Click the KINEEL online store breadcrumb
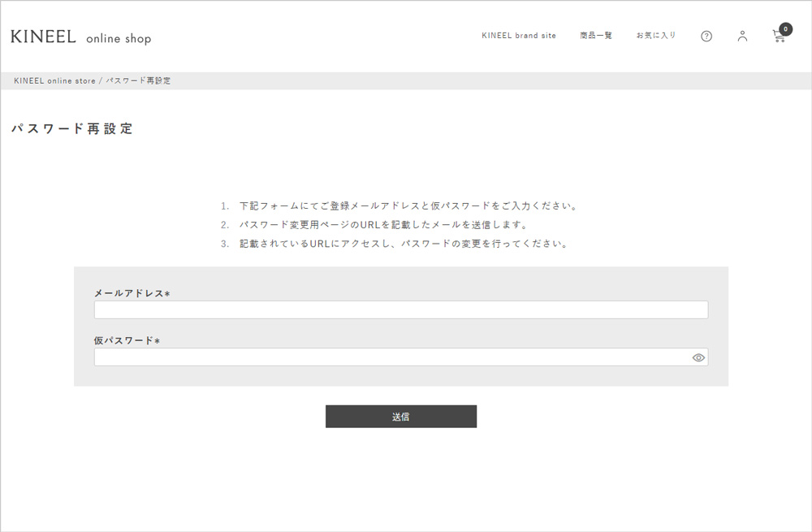The width and height of the screenshot is (812, 532). 54,81
